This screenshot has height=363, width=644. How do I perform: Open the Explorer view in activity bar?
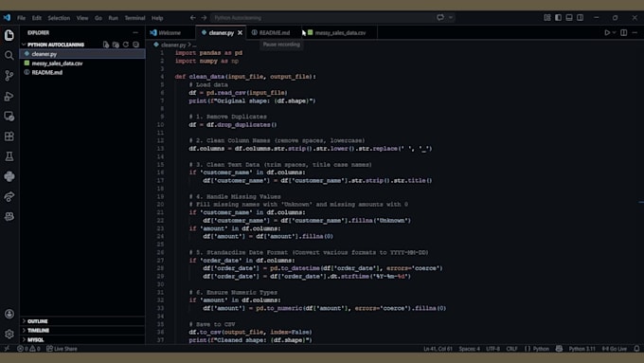(9, 35)
